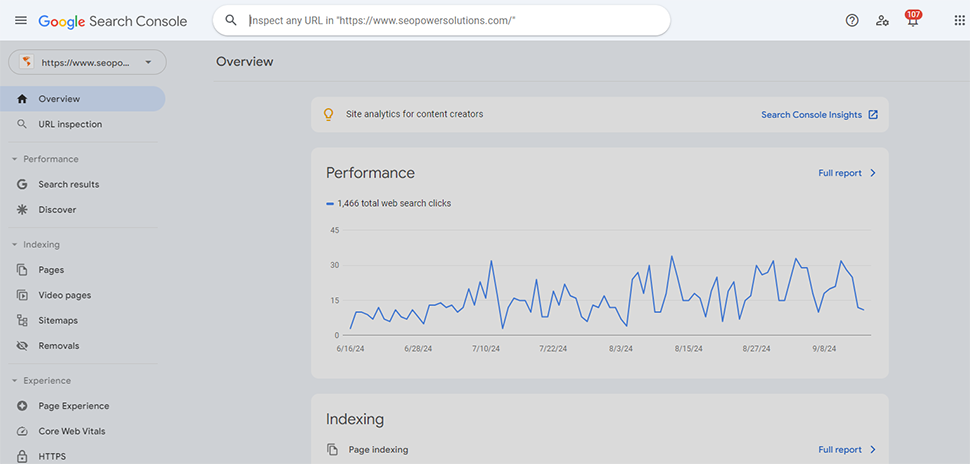This screenshot has height=464, width=970.
Task: Open Search Console Insights link
Action: [x=811, y=114]
